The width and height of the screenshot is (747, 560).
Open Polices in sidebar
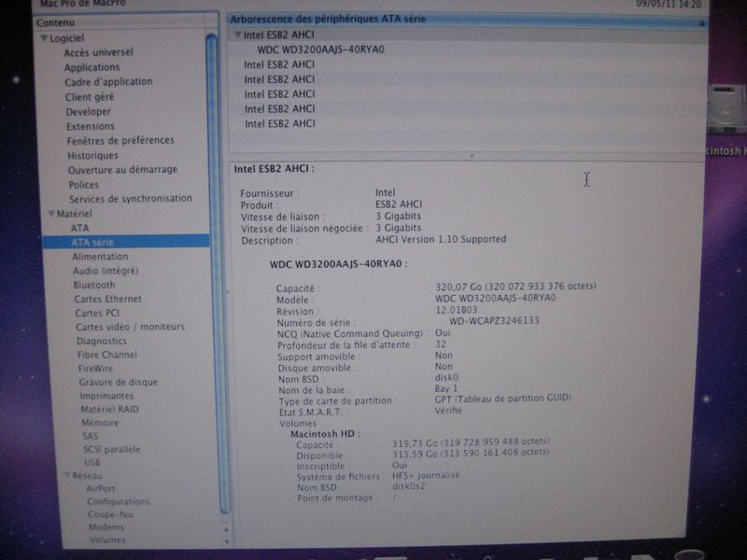[x=83, y=185]
